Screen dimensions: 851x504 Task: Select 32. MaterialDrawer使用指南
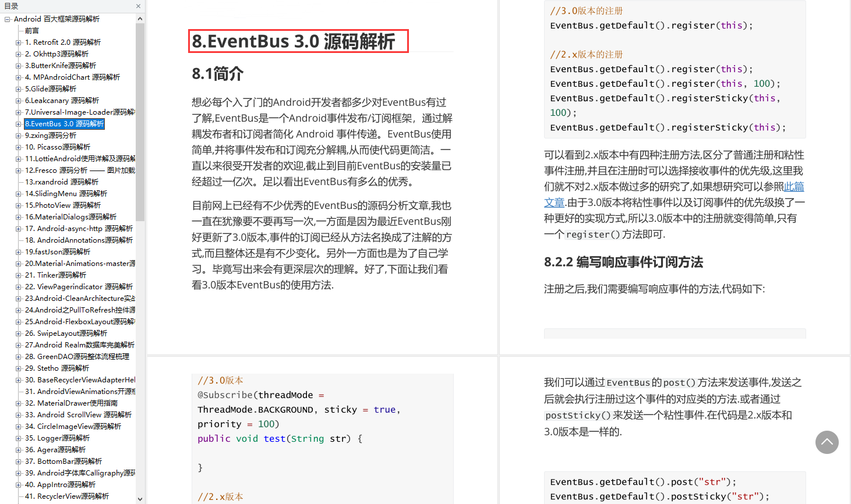point(72,403)
